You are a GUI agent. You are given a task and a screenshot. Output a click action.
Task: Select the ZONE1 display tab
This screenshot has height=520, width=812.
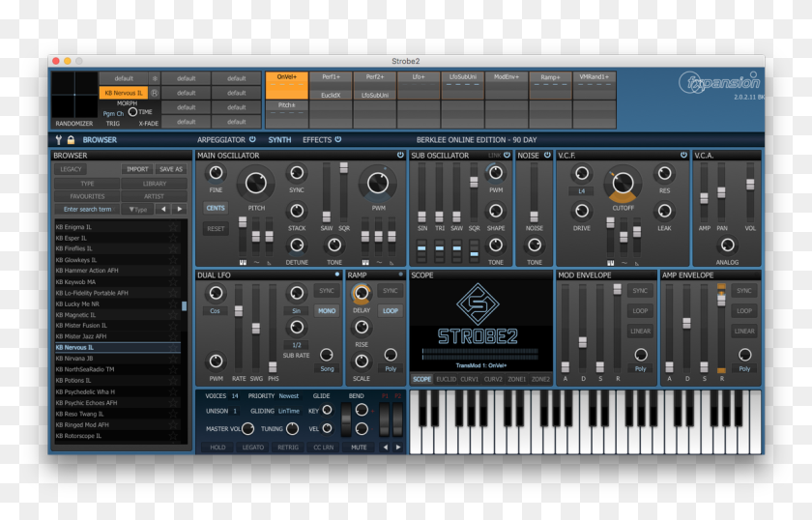516,379
